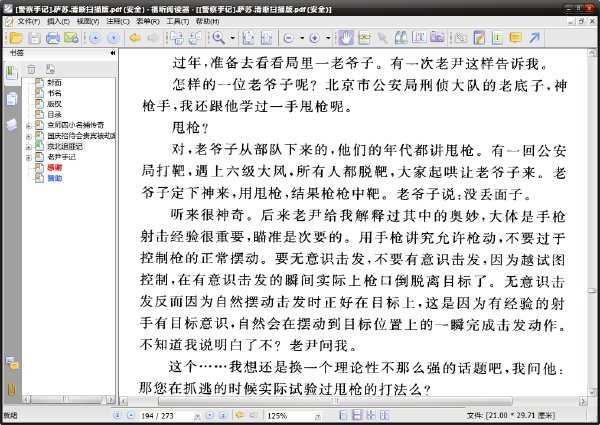600x425 pixels.
Task: Select the greyed arrow selection tool
Action: (382, 38)
